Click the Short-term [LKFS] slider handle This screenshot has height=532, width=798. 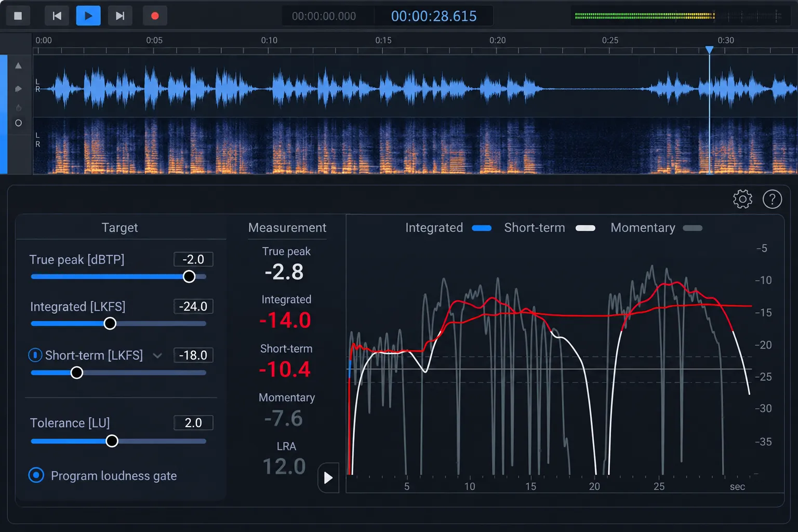[76, 373]
